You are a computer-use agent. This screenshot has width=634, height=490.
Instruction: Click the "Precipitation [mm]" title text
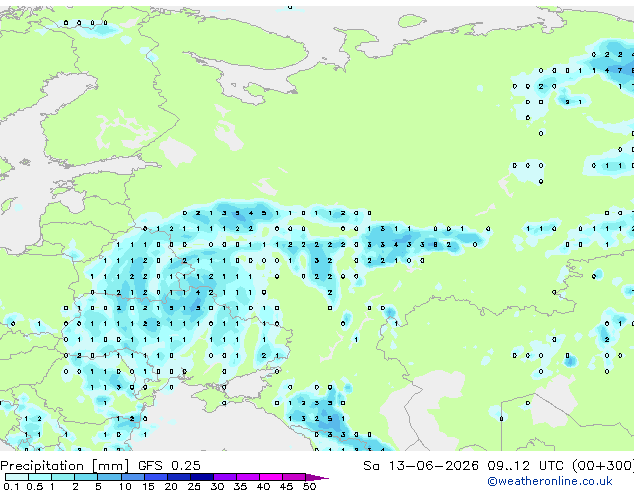pos(65,466)
